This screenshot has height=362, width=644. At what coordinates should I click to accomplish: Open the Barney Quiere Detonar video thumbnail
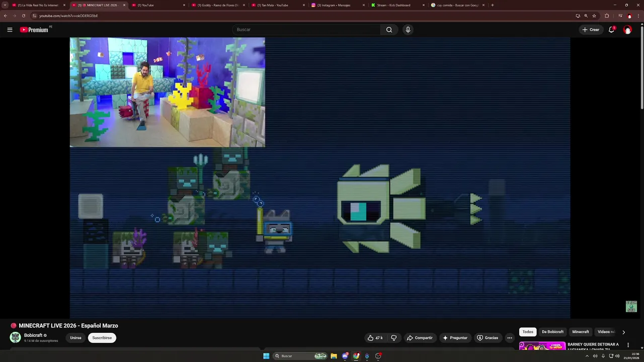pyautogui.click(x=542, y=346)
